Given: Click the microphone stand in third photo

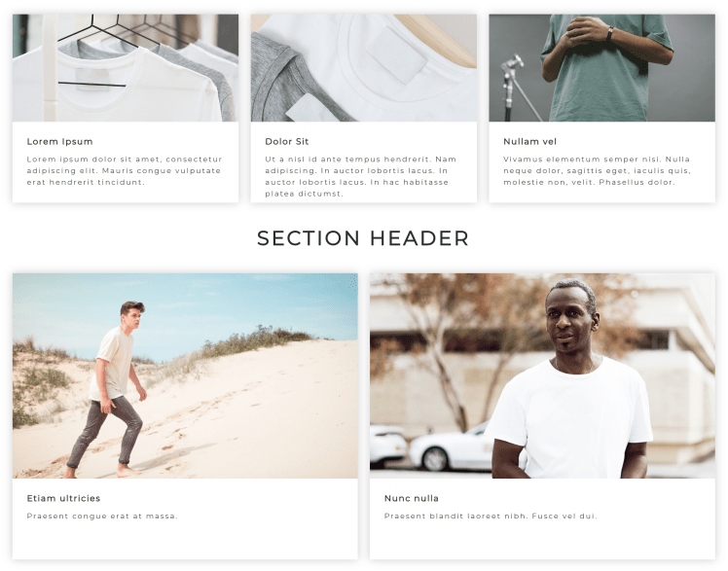Looking at the screenshot, I should (518, 89).
